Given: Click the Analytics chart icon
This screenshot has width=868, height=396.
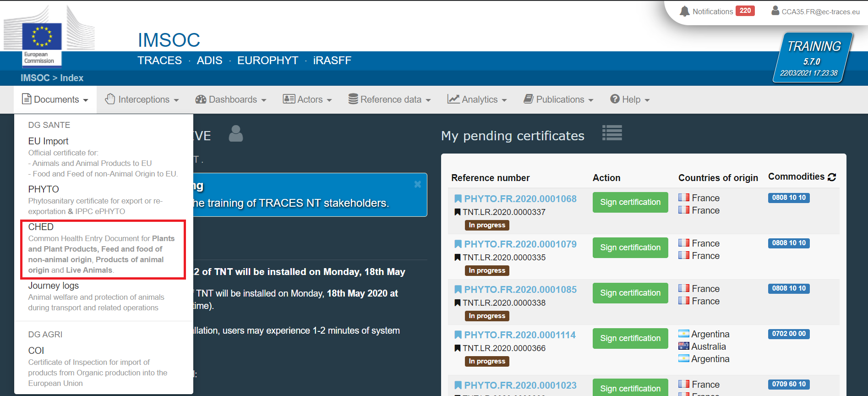Looking at the screenshot, I should pyautogui.click(x=453, y=99).
